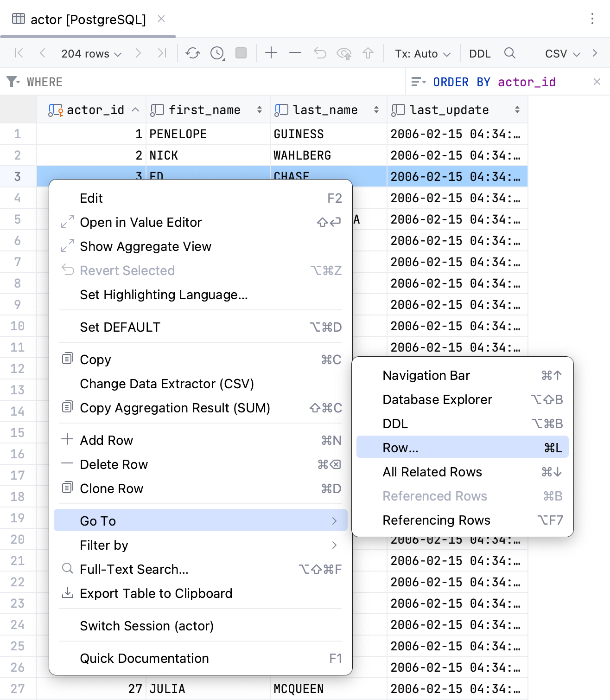
Task: Toggle sorting on the last_update column
Action: coord(516,109)
